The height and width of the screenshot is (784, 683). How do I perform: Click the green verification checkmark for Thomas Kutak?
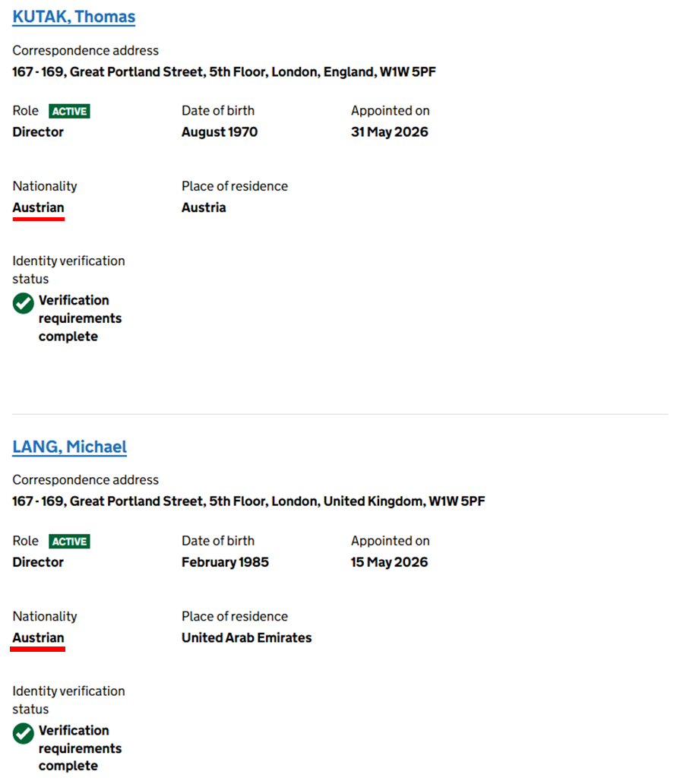pos(23,303)
